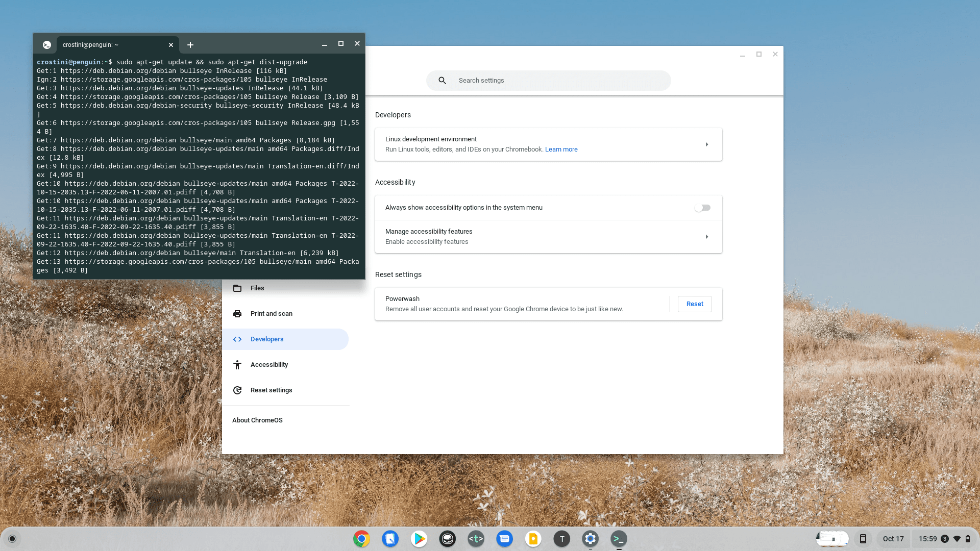Launch the Terminal from the shelf
The width and height of the screenshot is (980, 551).
coord(619,538)
